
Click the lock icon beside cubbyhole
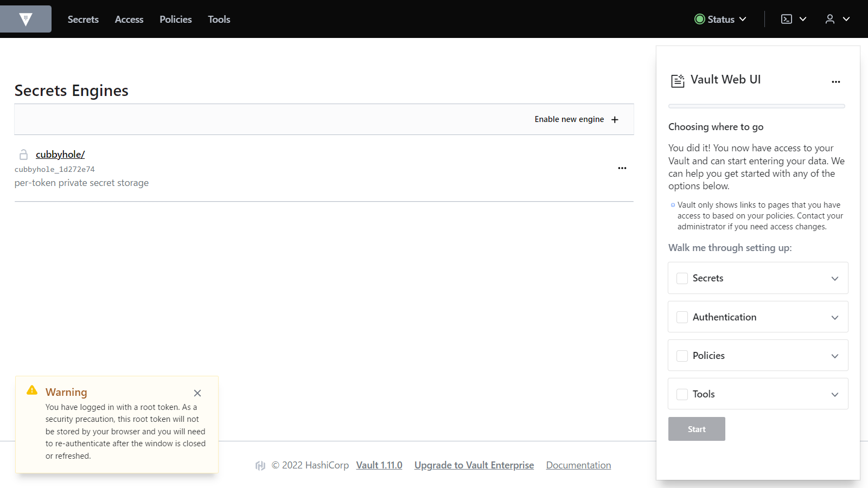click(x=23, y=155)
